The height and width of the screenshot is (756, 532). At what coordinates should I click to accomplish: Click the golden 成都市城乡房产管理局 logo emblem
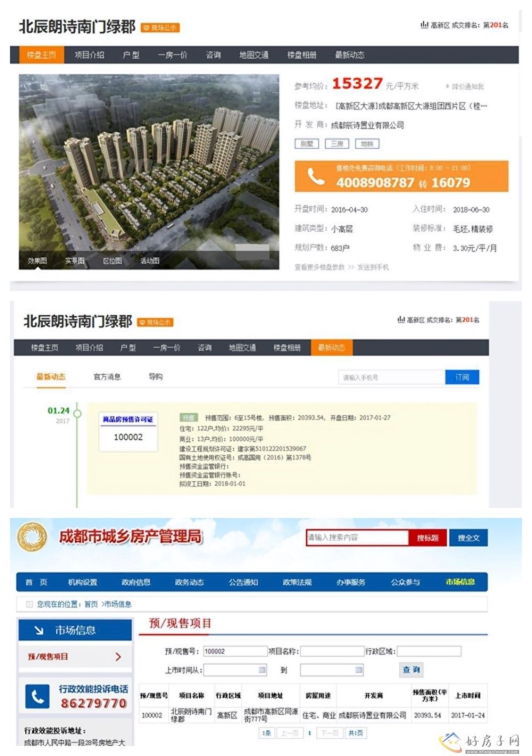(x=32, y=536)
